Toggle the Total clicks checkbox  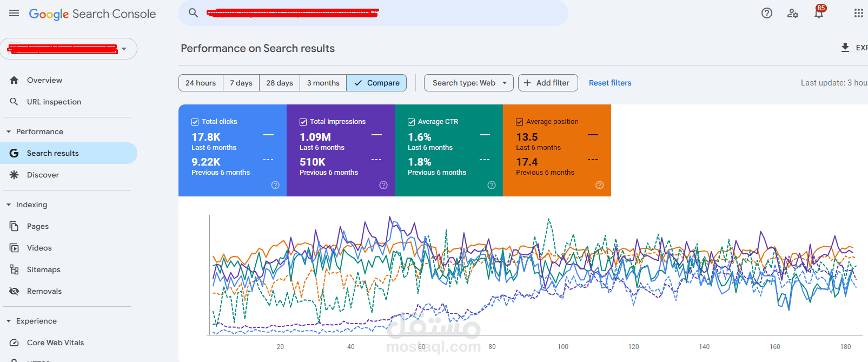coord(195,122)
